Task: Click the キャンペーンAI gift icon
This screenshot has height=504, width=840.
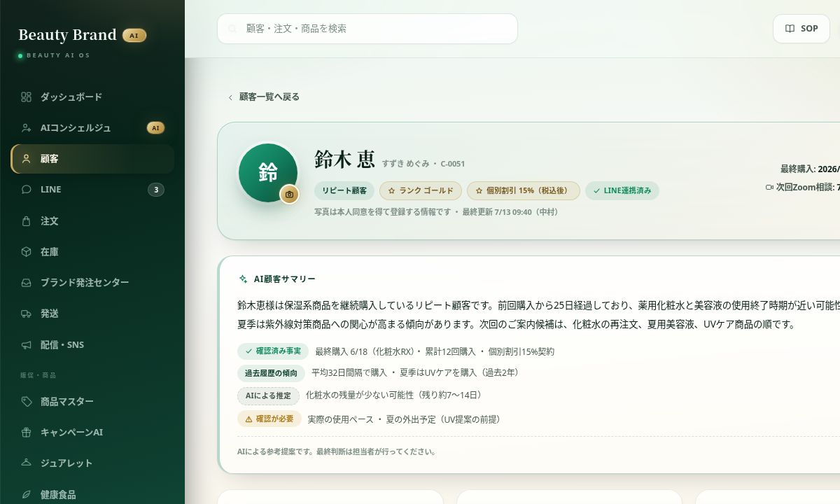Action: (27, 433)
